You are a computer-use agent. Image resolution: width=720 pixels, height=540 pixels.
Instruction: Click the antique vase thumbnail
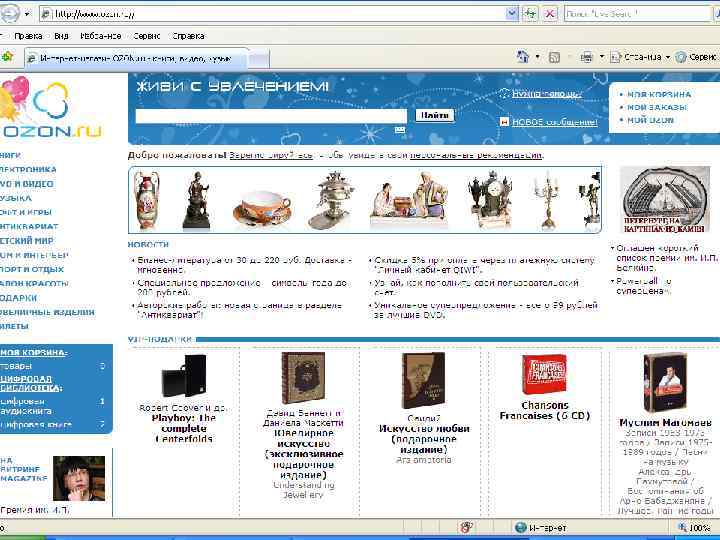[146, 200]
